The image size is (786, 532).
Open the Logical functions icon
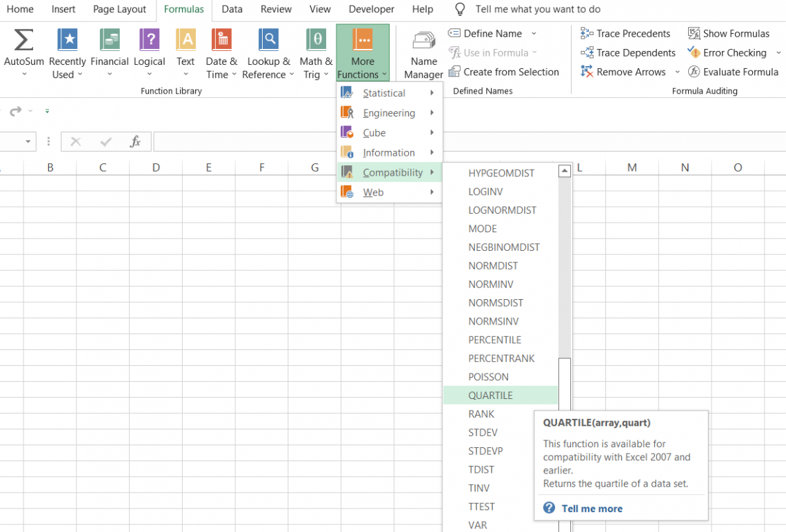pos(149,40)
